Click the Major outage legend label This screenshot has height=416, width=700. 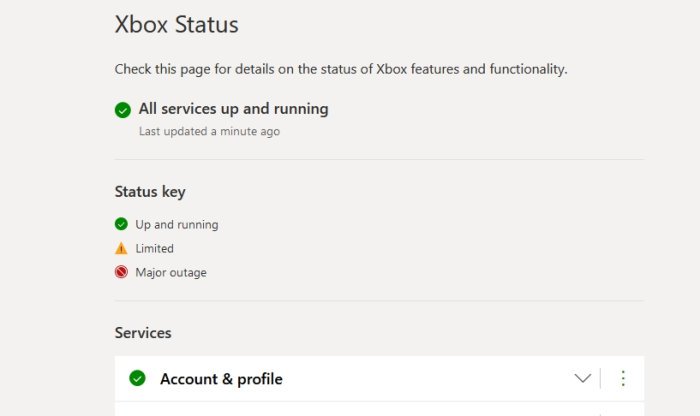coord(171,273)
